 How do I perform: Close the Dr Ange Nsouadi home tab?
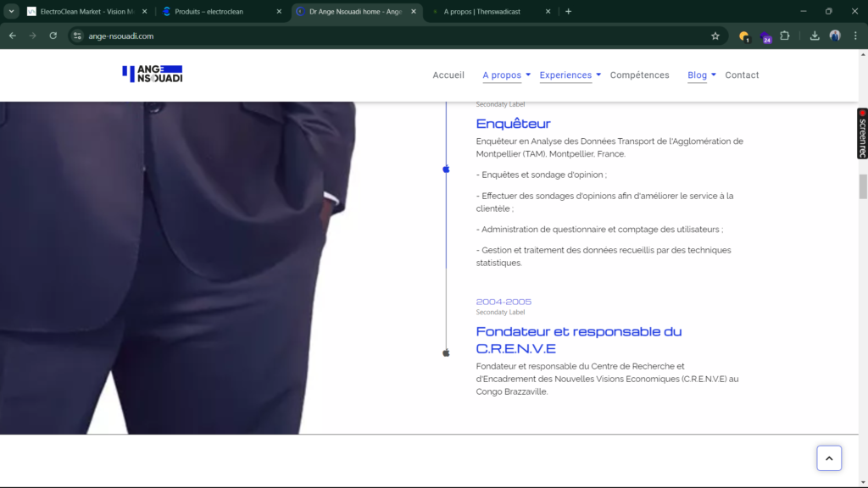[x=414, y=12]
